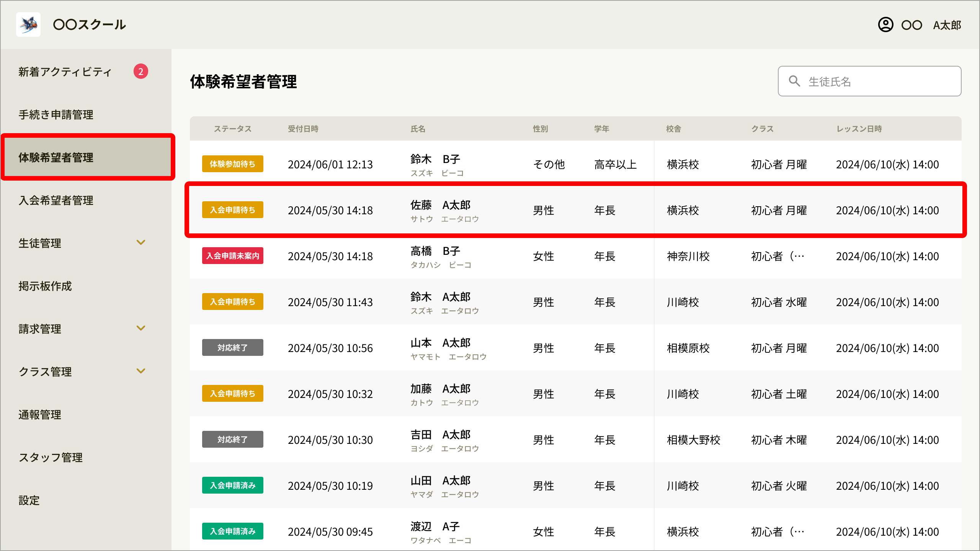Open 設定 in the sidebar
Viewport: 980px width, 551px height.
[x=29, y=500]
